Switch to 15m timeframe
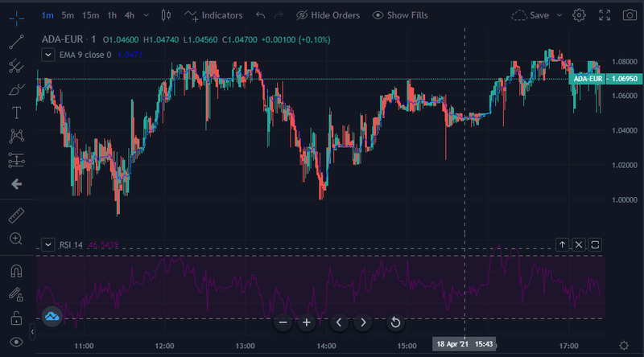The width and height of the screenshot is (644, 357). pos(90,15)
